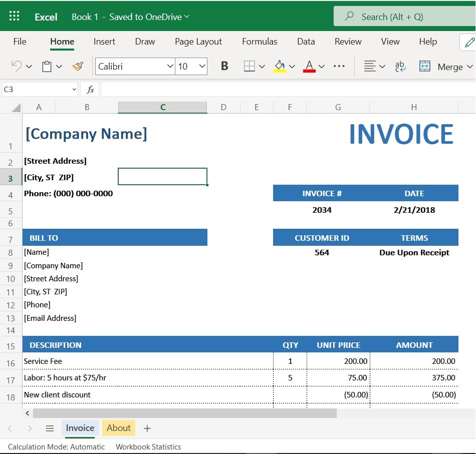Expand the Calibri font name dropdown
This screenshot has width=476, height=454.
coord(170,66)
